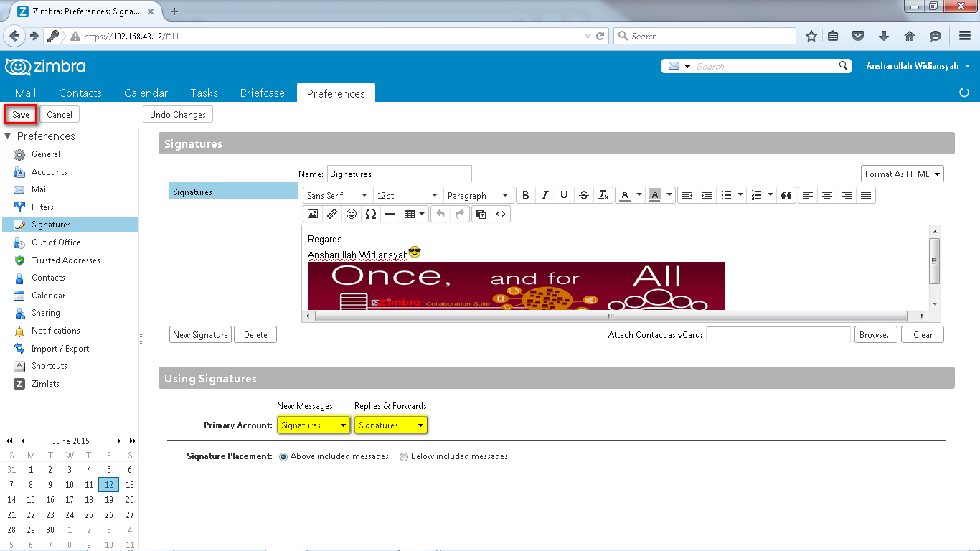Screen dimensions: 980x551
Task: Decrease indent in the signature editor
Action: point(687,195)
